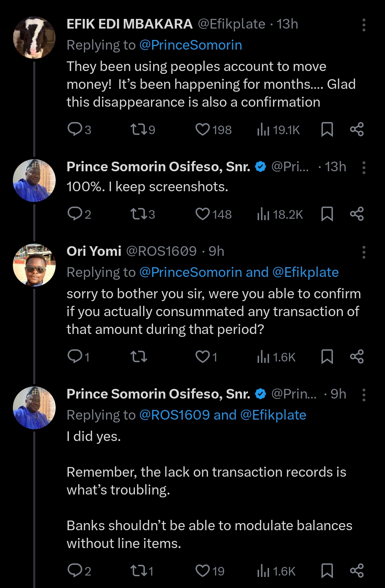Retweet the 'I did yes' tweet
Viewport: 385px width, 588px height.
(x=139, y=571)
